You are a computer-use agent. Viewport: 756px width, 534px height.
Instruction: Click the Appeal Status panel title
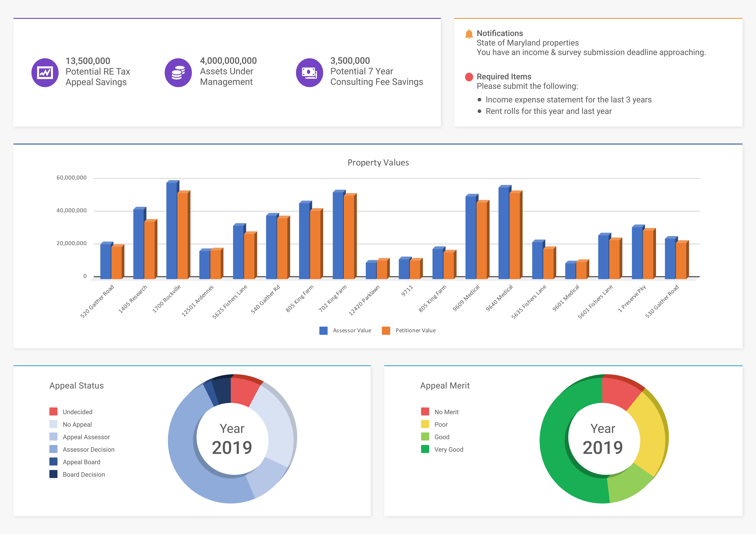(x=76, y=386)
